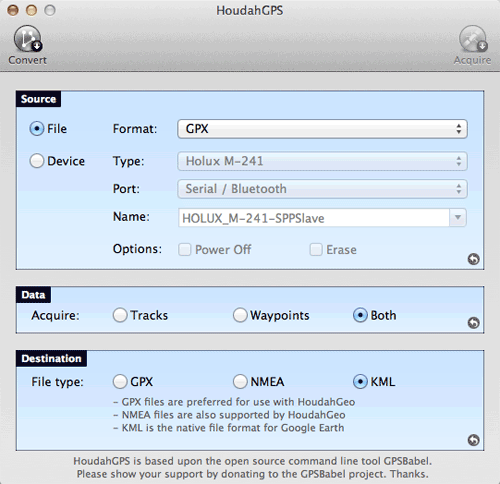Set destination file type to KML
Screen dimensions: 500x484
coord(360,381)
